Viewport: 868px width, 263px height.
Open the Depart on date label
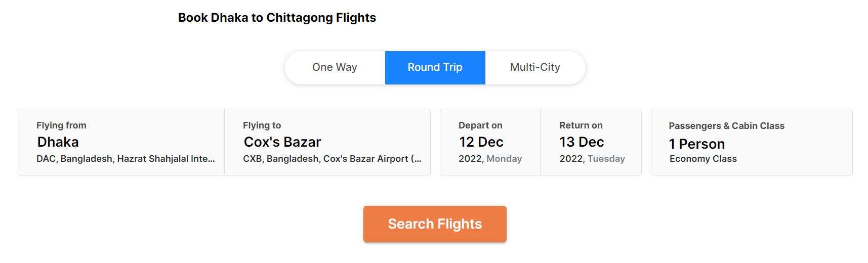point(480,125)
